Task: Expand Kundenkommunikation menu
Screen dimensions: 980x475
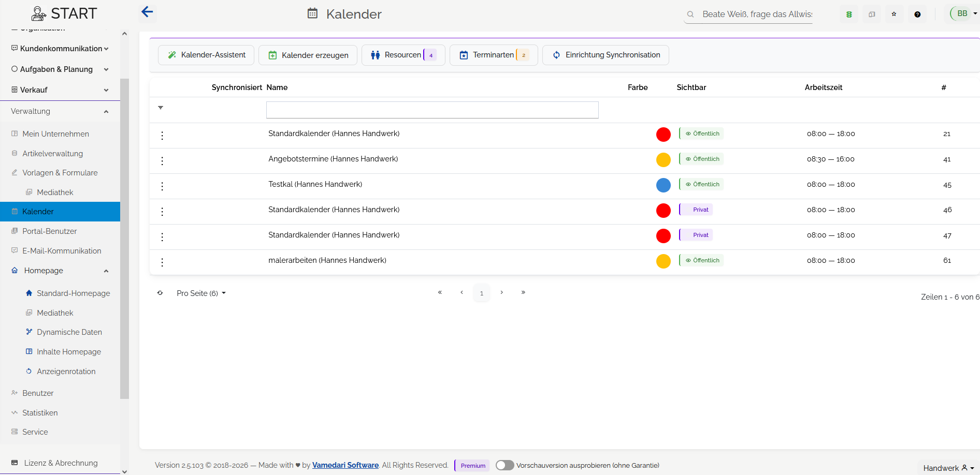Action: tap(60, 49)
